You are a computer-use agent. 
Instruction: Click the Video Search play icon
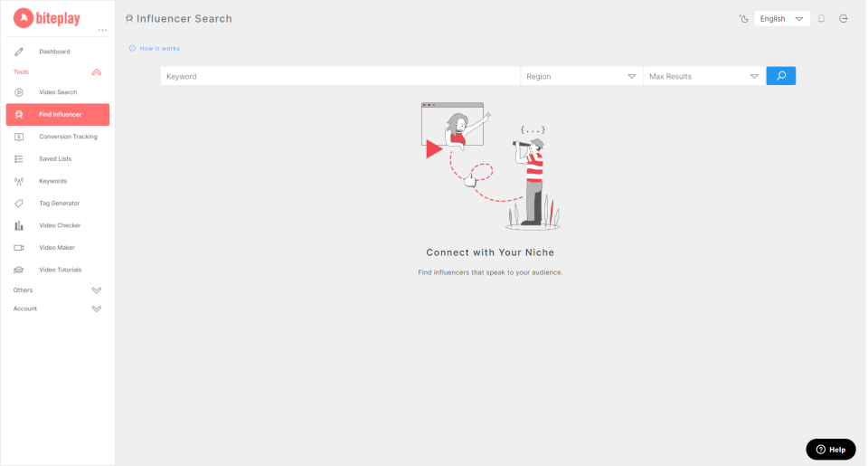(19, 92)
